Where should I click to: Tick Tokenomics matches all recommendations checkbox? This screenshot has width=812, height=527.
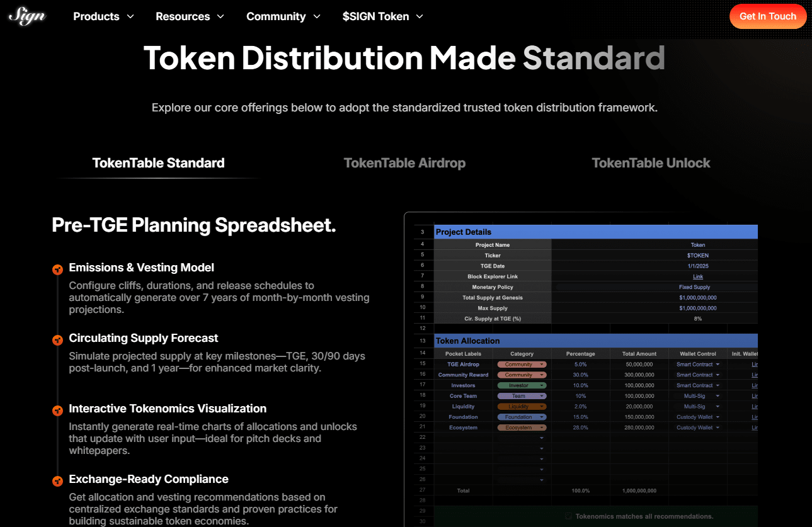pos(568,516)
